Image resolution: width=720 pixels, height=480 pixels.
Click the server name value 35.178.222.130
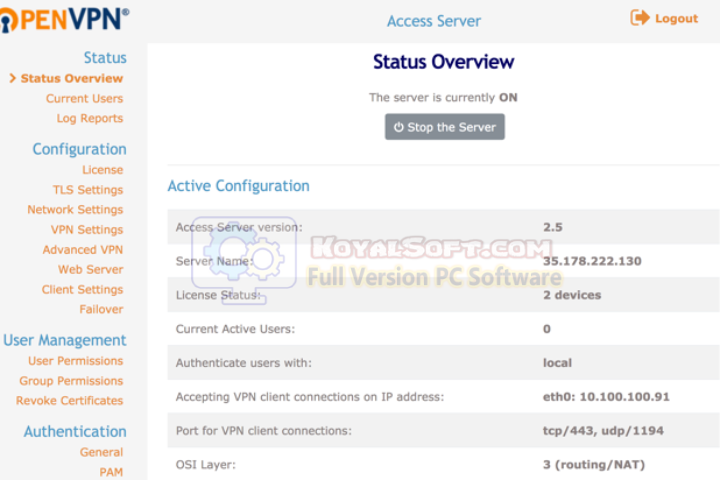coord(592,261)
